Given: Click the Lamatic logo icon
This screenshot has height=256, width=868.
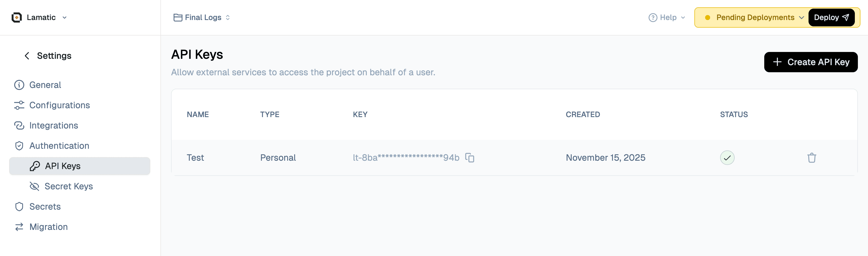Looking at the screenshot, I should click(x=16, y=17).
